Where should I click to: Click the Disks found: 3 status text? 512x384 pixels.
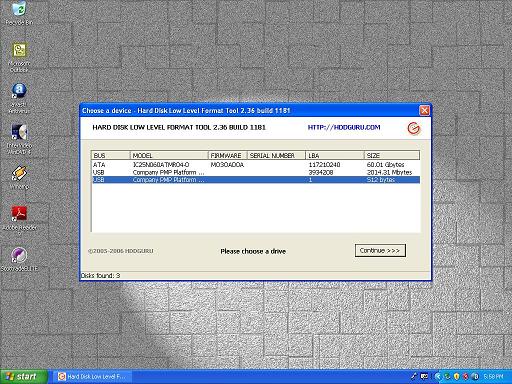[x=100, y=276]
